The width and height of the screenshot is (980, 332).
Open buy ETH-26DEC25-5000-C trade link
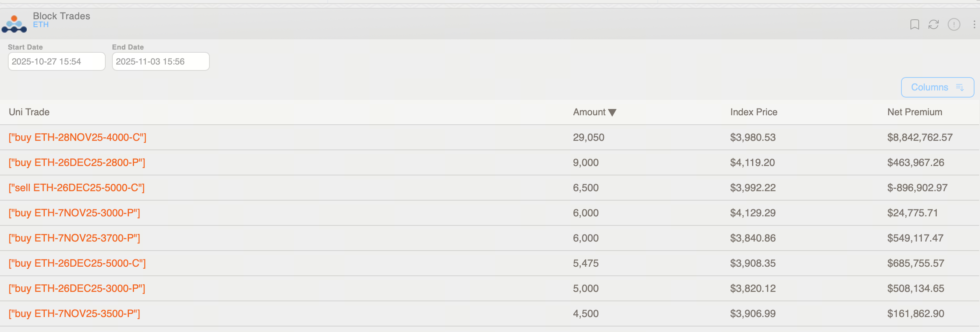pos(77,264)
